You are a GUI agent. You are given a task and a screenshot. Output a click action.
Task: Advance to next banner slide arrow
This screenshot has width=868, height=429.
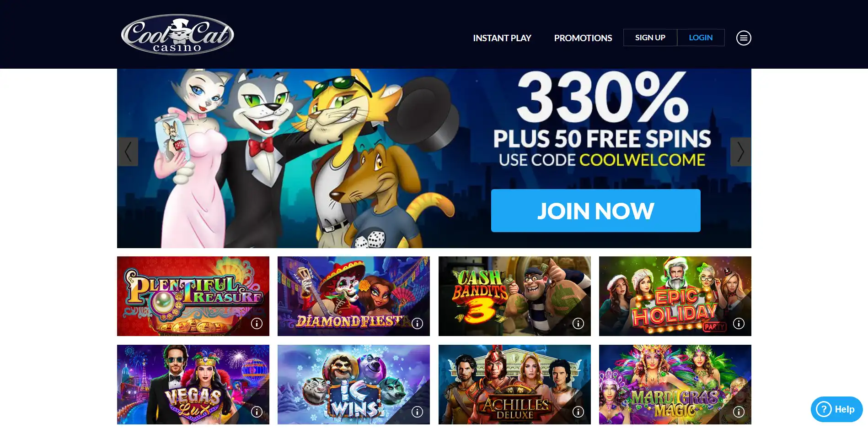pyautogui.click(x=740, y=152)
